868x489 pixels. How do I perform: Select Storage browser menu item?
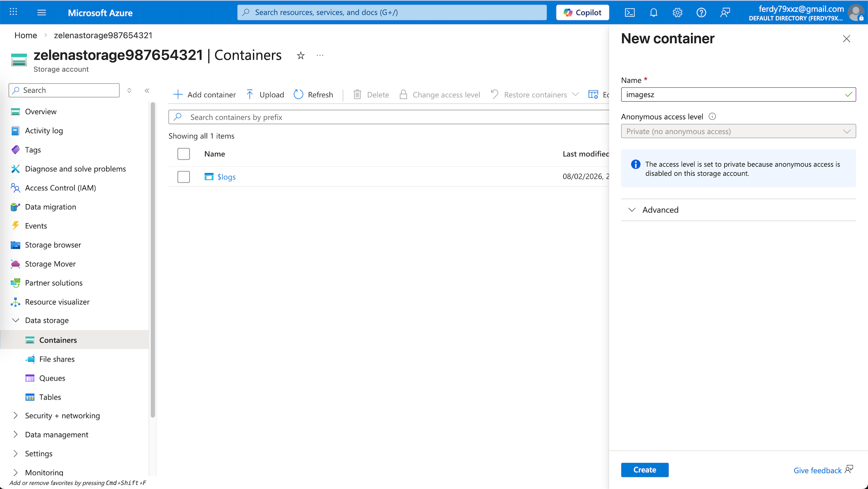click(53, 245)
